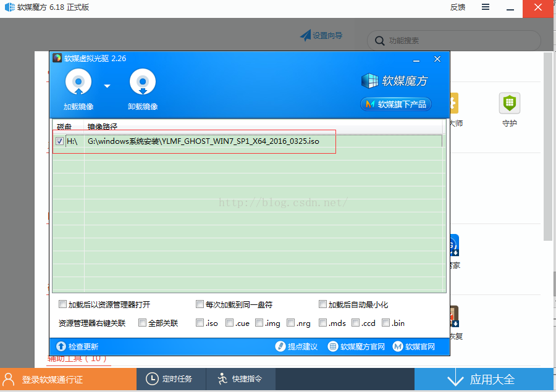The image size is (556, 392).
Task: Click 反馈 in the 软媒魔方 title bar
Action: tap(457, 7)
